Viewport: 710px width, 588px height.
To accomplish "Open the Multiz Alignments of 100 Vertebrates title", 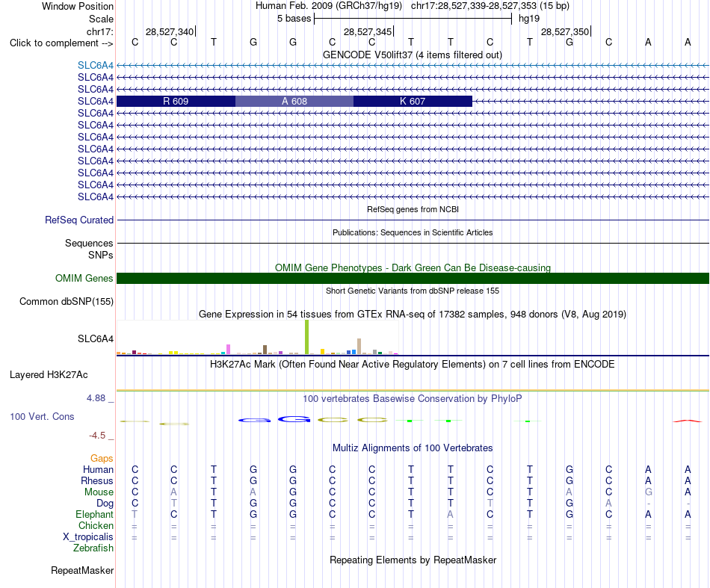I will tap(413, 448).
